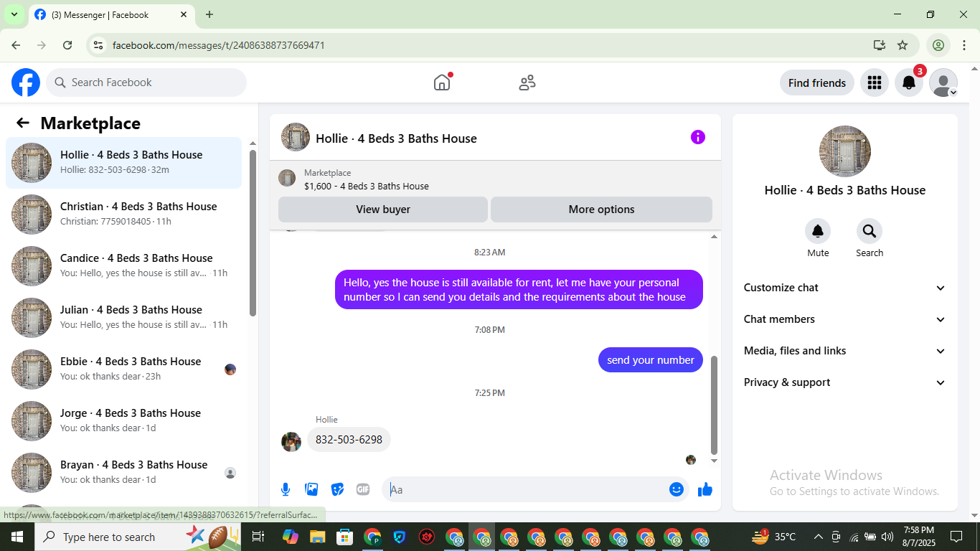Open the Julian conversation
Screen dimensions: 980x551
coord(124,318)
